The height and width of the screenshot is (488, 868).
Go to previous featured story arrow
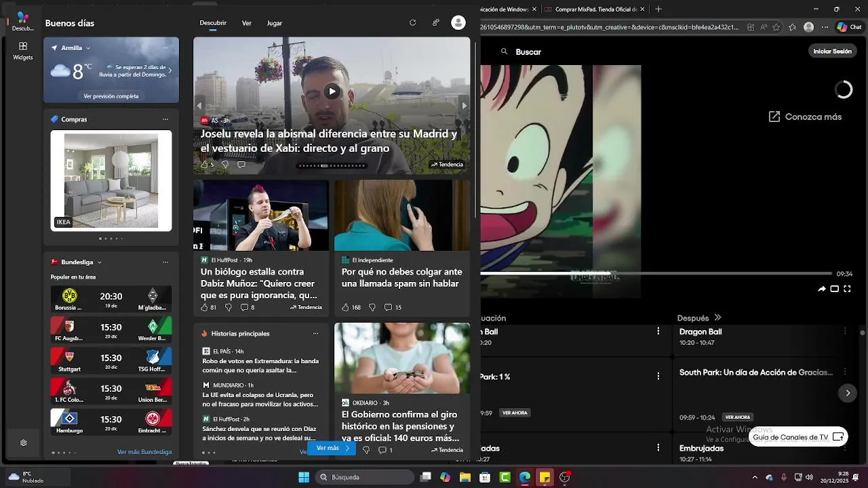(x=199, y=106)
